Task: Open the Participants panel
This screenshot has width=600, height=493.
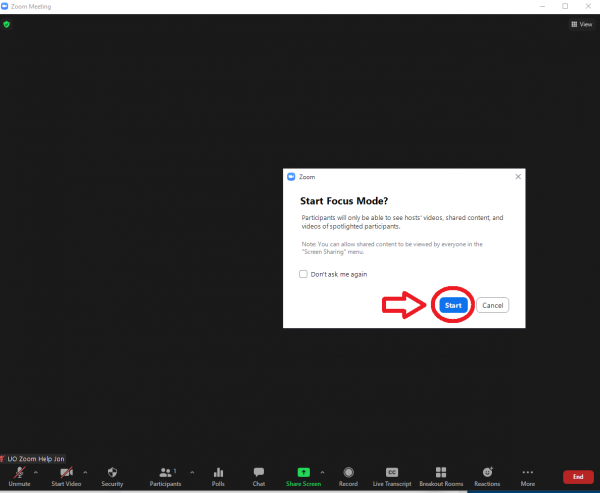Action: (165, 477)
